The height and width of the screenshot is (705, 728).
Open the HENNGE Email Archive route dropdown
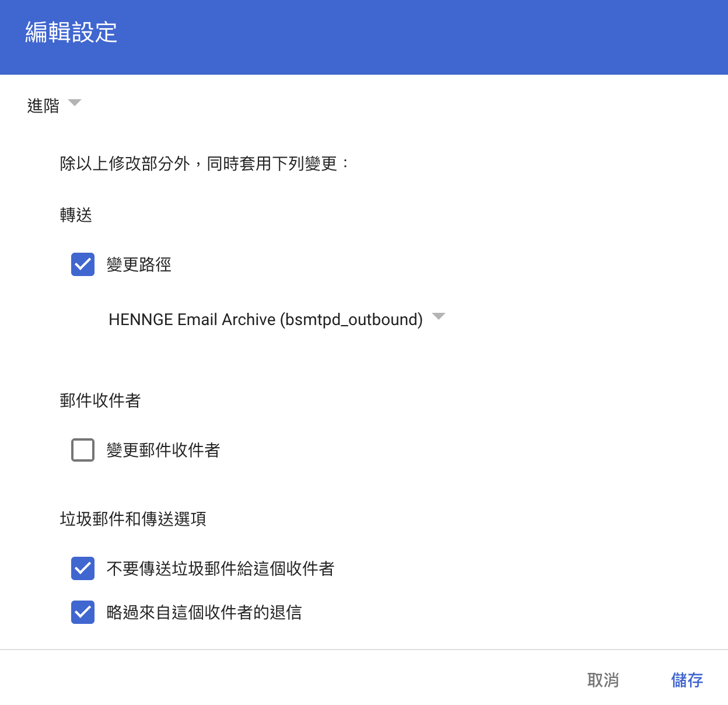click(277, 319)
